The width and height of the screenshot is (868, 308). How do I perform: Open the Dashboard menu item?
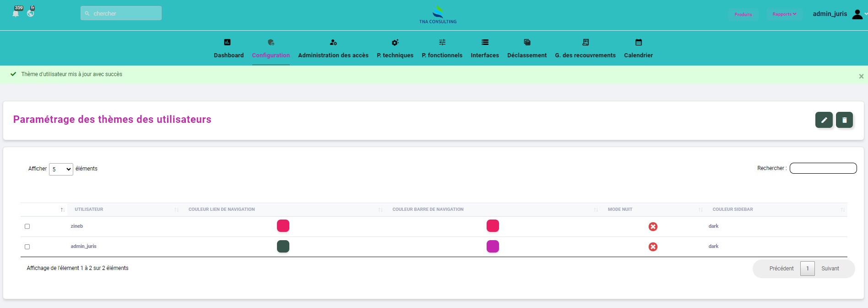click(228, 49)
